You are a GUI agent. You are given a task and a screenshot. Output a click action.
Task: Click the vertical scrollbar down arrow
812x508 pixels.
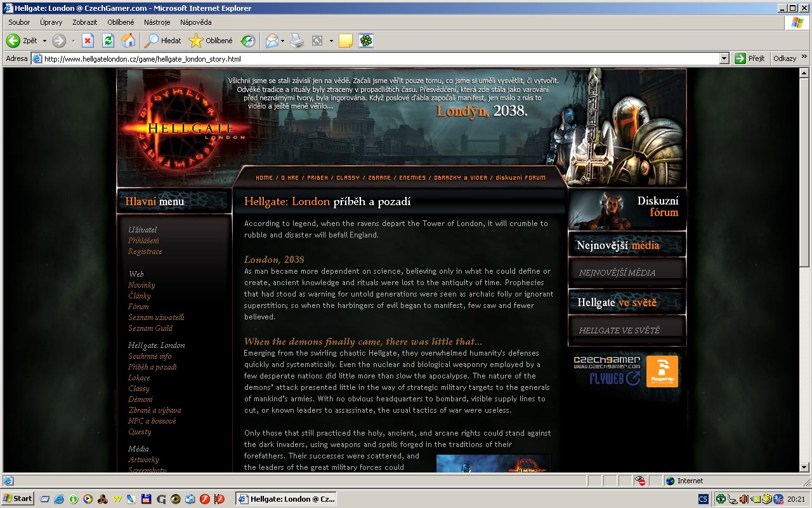[x=804, y=467]
